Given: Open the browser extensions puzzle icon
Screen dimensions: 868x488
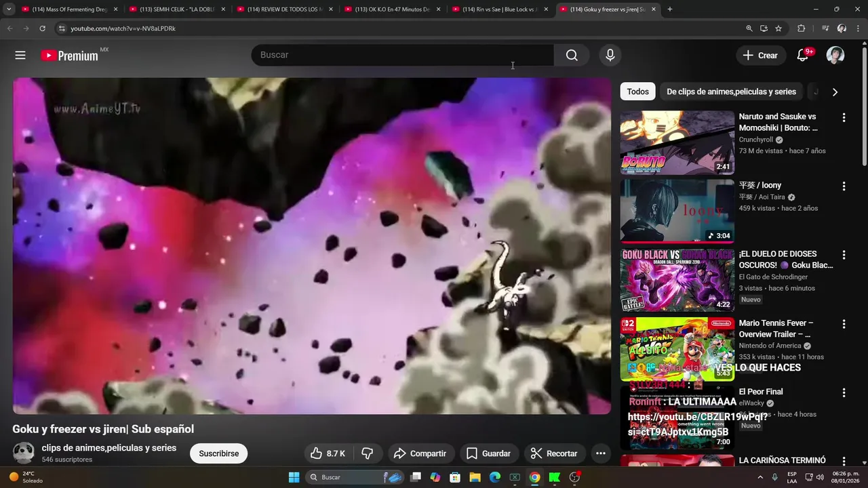Looking at the screenshot, I should [802, 28].
